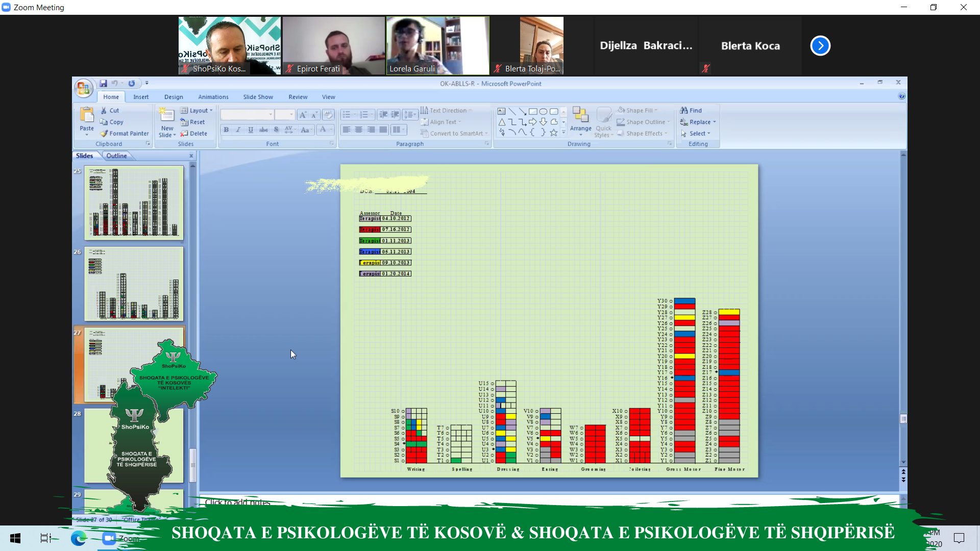
Task: Click Convert to SmartArt
Action: 454,133
